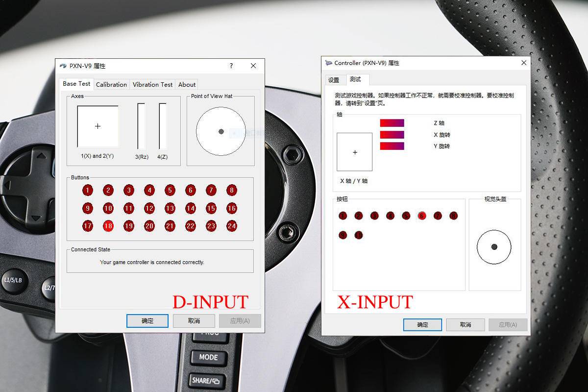This screenshot has width=588, height=392.
Task: Click button indicator 24 in D-INPUT window
Action: (232, 226)
